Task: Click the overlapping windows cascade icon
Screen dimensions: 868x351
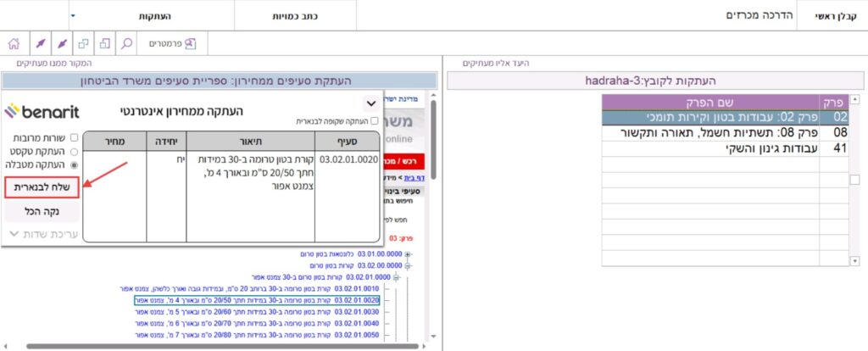Action: [x=83, y=43]
